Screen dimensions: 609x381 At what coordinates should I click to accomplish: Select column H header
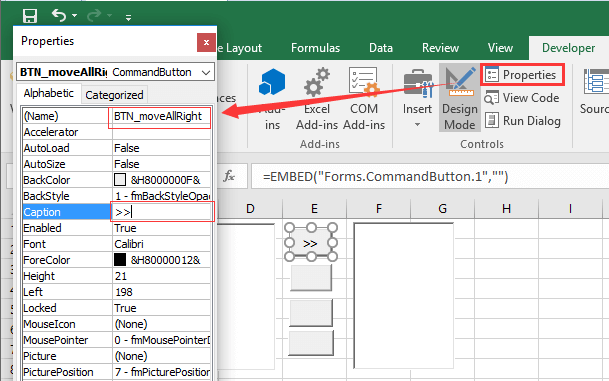(506, 209)
